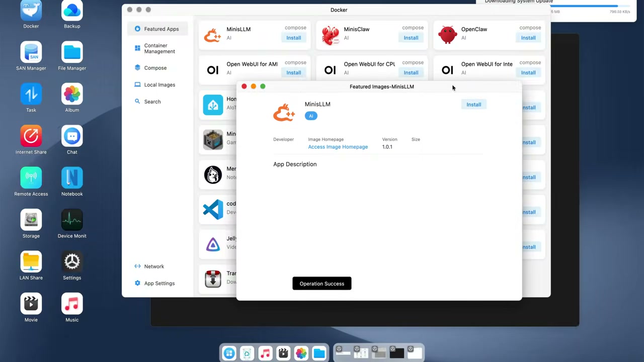Click the App Description heading
This screenshot has height=362, width=644.
click(295, 164)
